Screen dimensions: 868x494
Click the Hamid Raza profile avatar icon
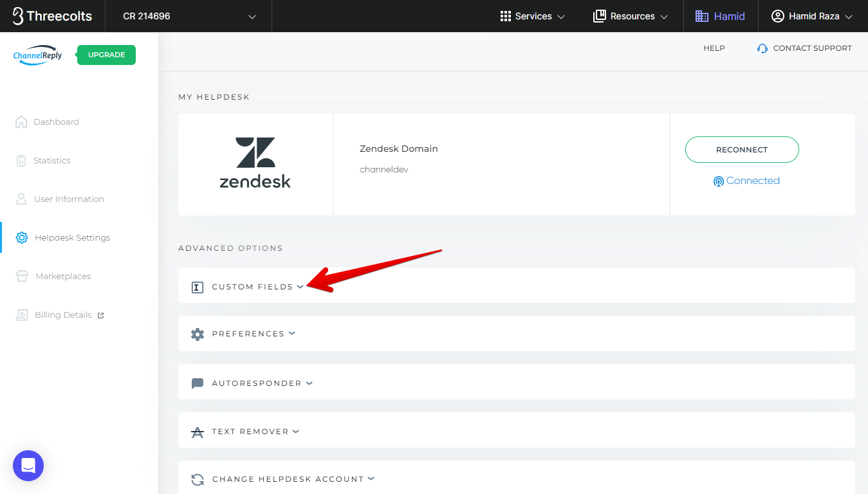coord(778,16)
